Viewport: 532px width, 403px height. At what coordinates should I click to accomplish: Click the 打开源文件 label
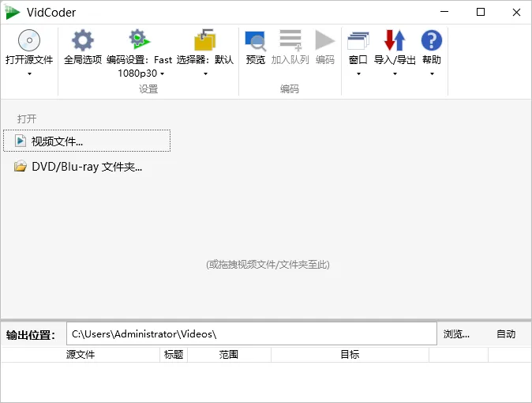click(x=29, y=60)
